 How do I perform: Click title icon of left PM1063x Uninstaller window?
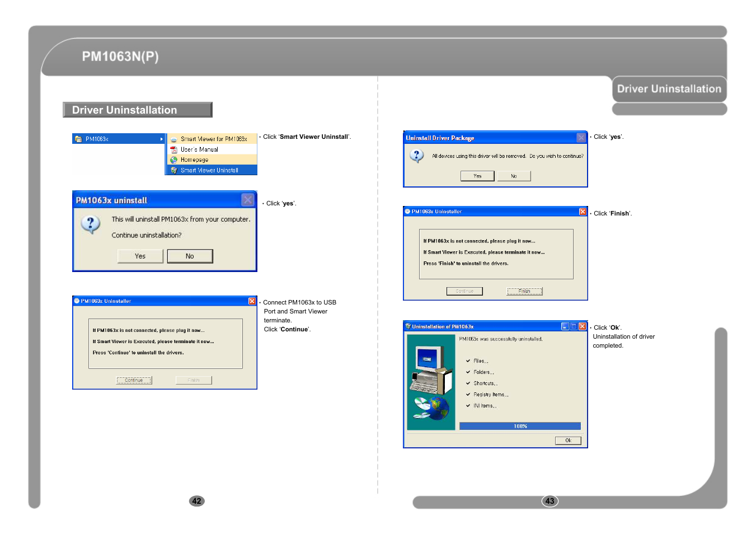click(77, 301)
